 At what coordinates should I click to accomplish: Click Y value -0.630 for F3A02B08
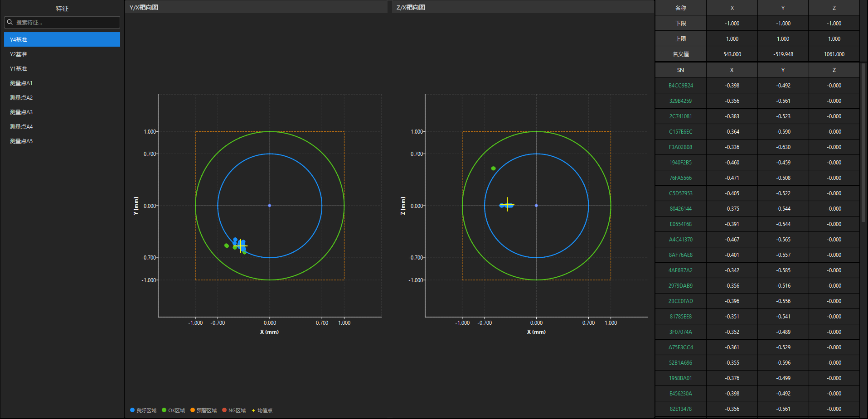783,147
